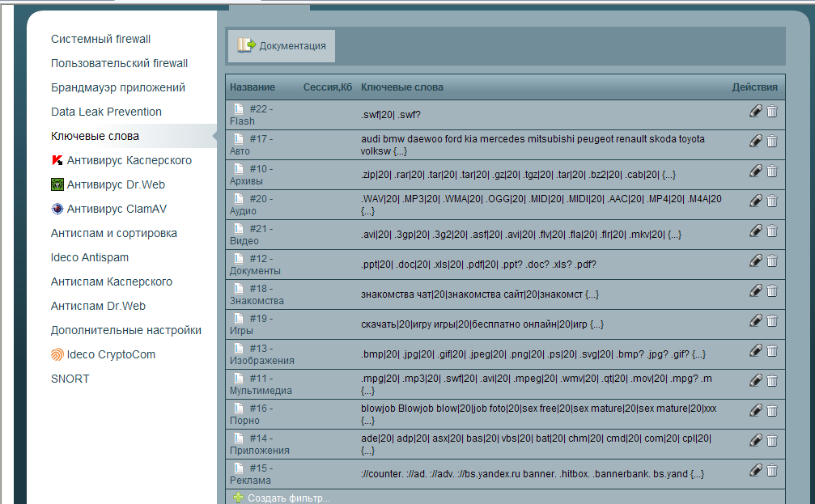Remove the #20 Аудио filter using trash
The width and height of the screenshot is (815, 504).
(772, 201)
